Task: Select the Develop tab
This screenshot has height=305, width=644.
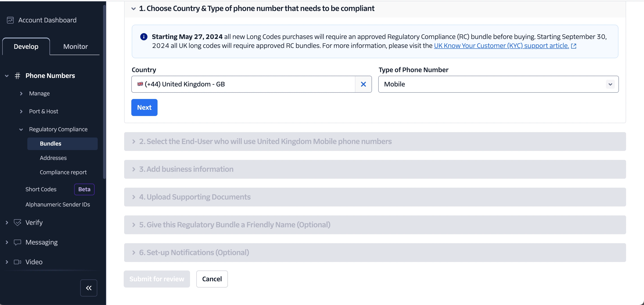Action: click(x=26, y=46)
